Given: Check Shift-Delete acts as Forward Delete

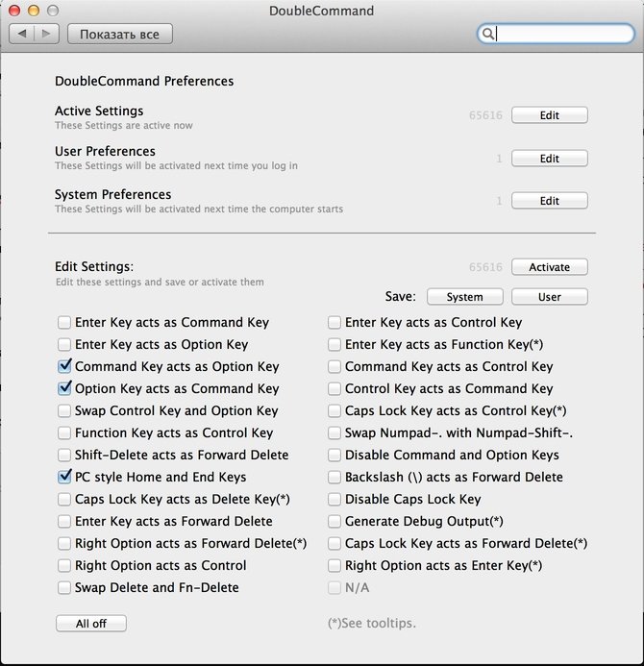Looking at the screenshot, I should (x=64, y=455).
